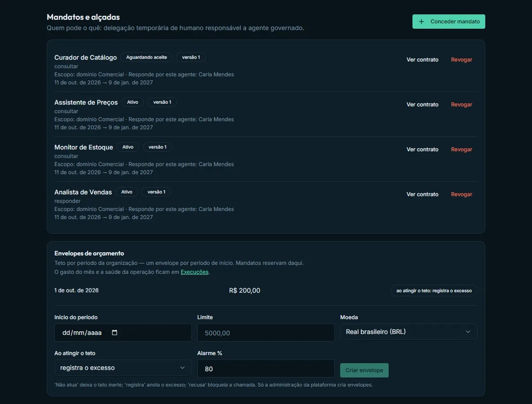Click the Aguardando aceite status badge

(x=146, y=57)
